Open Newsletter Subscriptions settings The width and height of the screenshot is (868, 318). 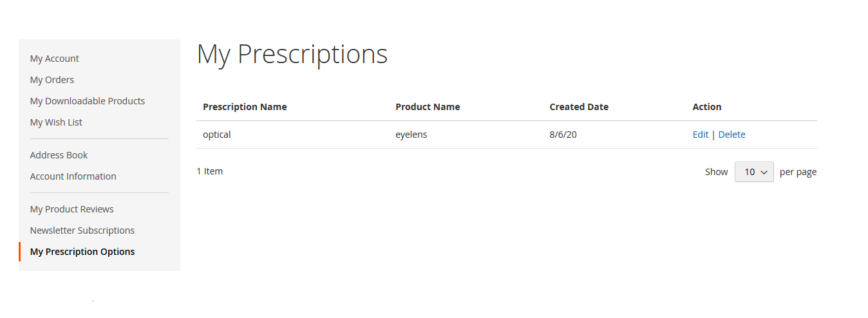click(x=82, y=230)
